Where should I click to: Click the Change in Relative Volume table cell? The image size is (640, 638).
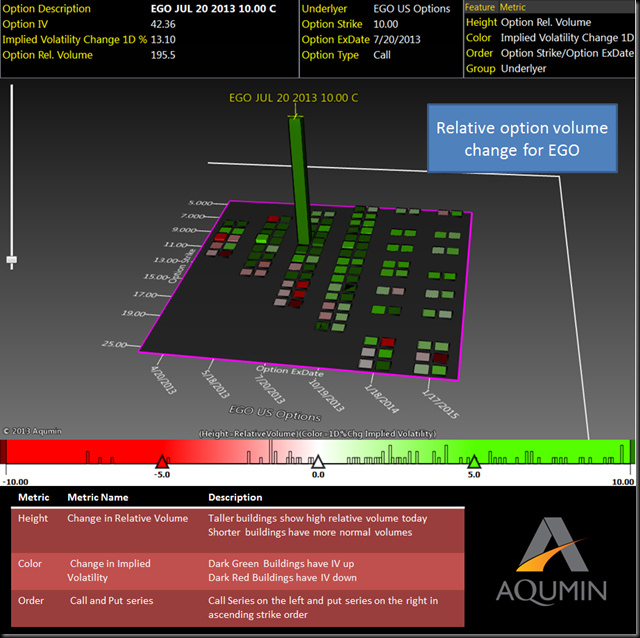tap(128, 518)
